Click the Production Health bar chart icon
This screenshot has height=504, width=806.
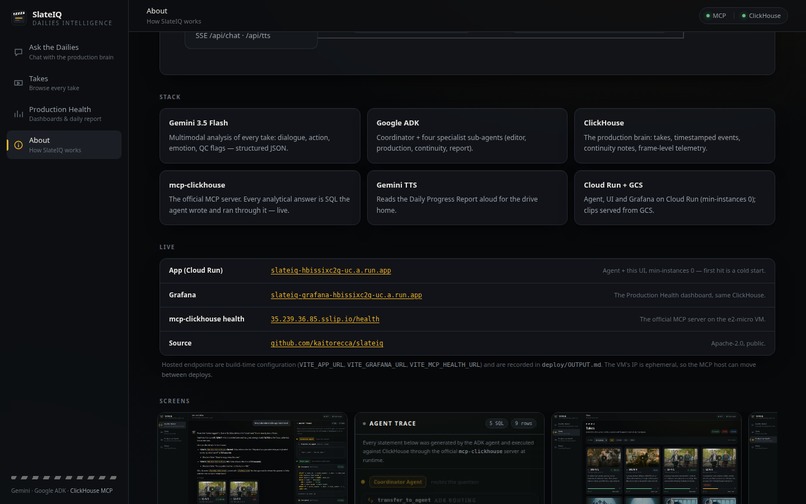click(19, 114)
